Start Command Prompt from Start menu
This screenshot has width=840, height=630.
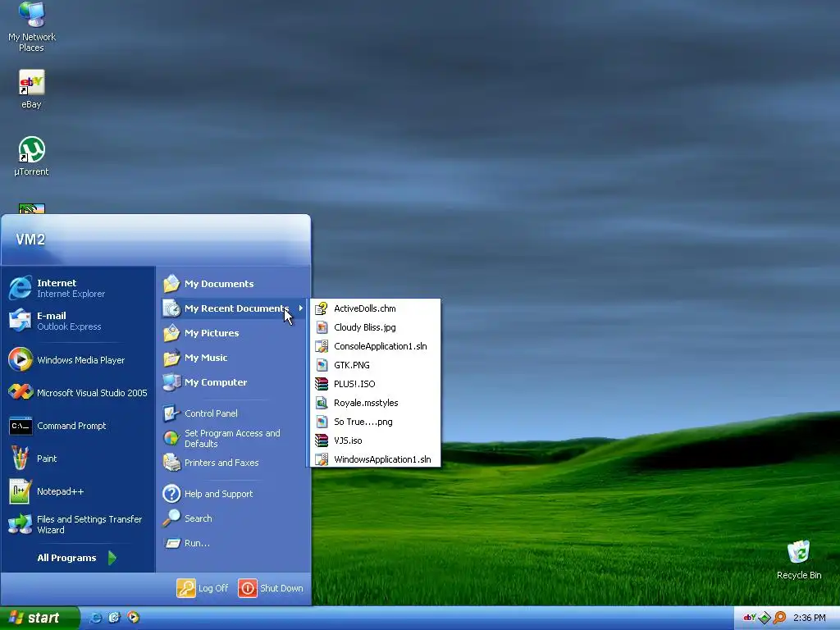click(78, 426)
